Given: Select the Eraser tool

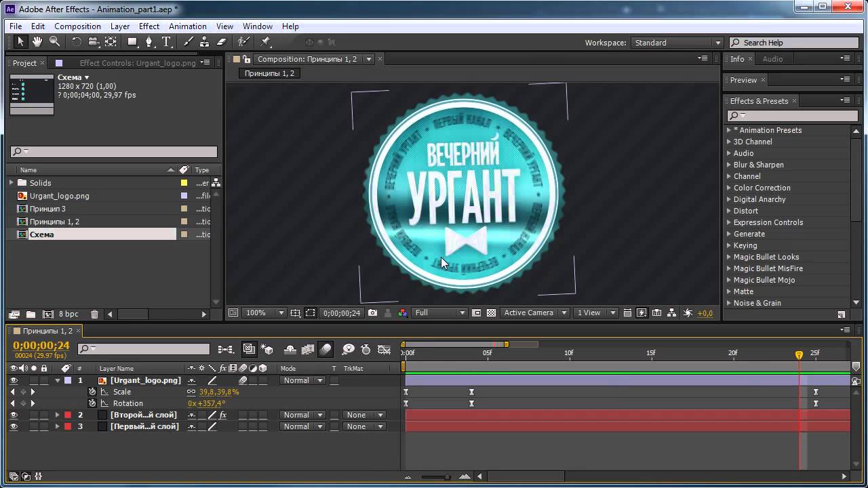Looking at the screenshot, I should point(221,42).
